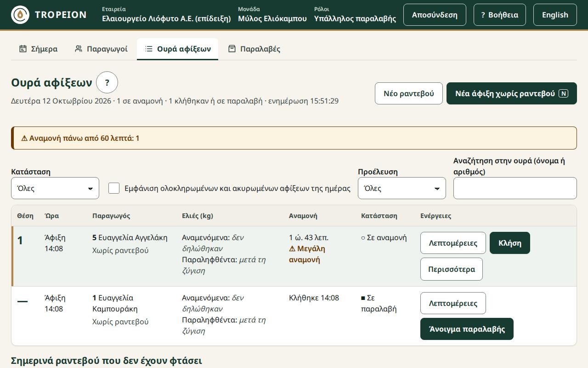Screen dimensions: 588x368
Task: Click the 1 ώ. 43 λεπ. wait time
Action: click(x=309, y=238)
